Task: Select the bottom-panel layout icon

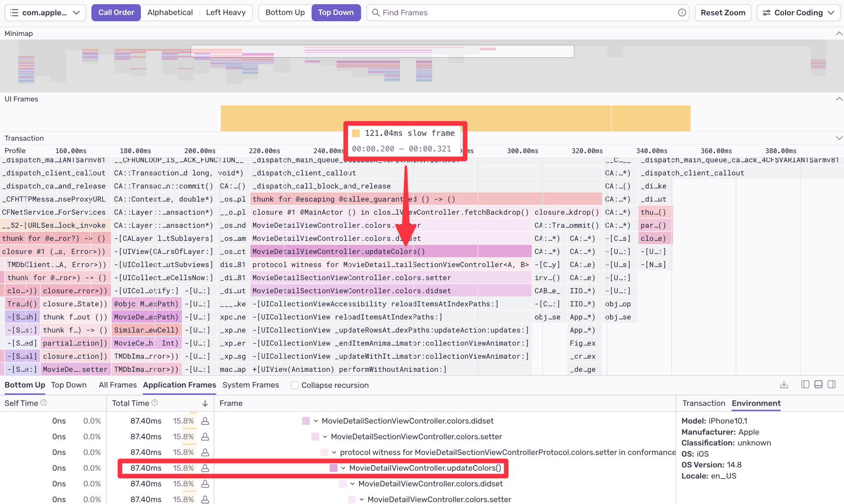Action: [x=818, y=384]
